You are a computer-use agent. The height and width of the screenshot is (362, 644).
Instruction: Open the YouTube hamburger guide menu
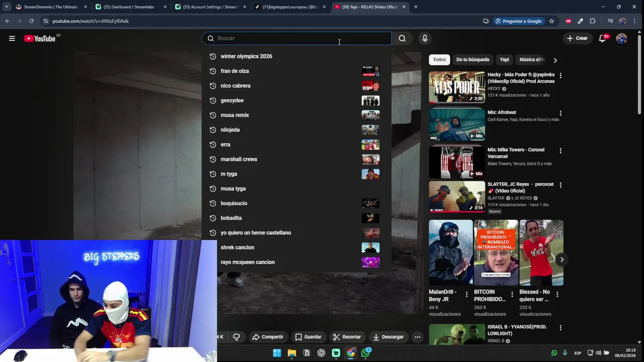pos(12,38)
